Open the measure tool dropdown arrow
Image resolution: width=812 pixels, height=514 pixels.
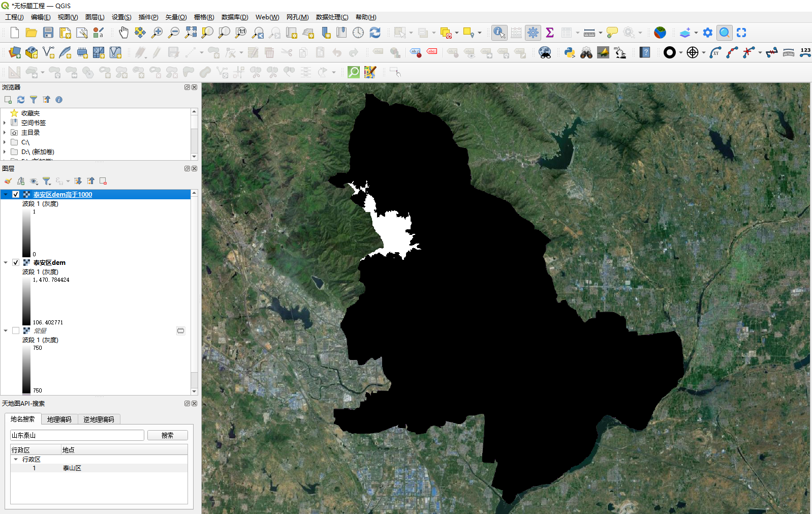601,33
